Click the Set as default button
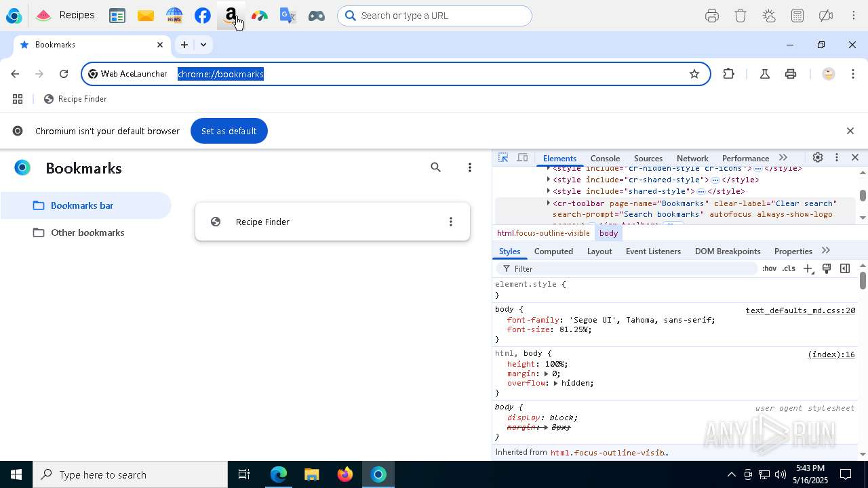868x488 pixels. click(229, 131)
